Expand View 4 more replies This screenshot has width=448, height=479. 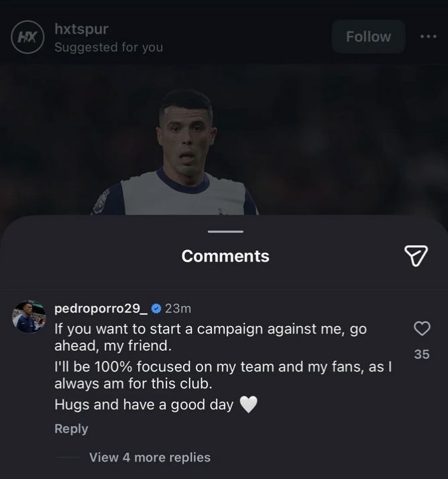pyautogui.click(x=150, y=458)
